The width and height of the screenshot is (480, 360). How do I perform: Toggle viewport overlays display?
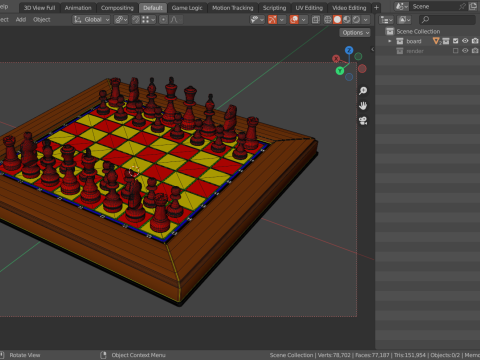(x=294, y=20)
